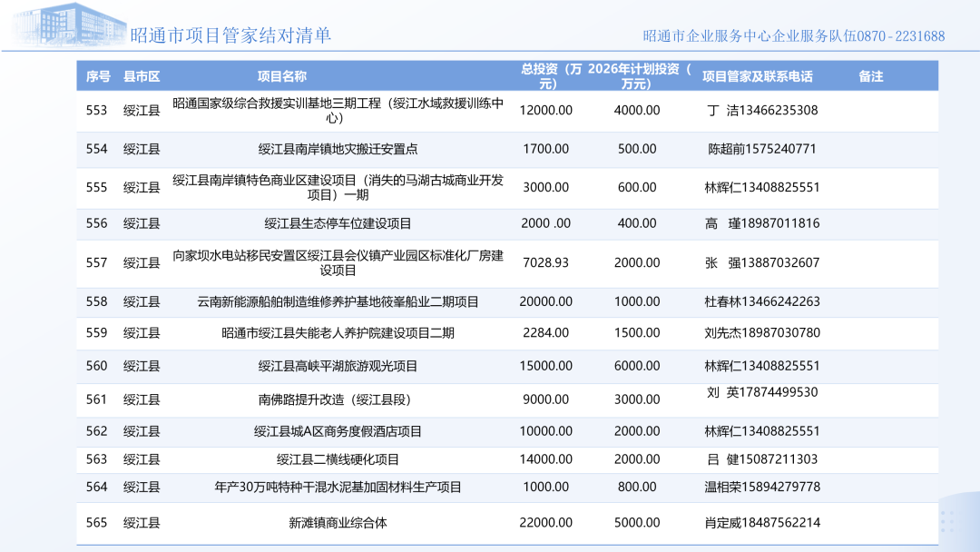Click contact 杜春林13466242263
This screenshot has height=552, width=980.
pos(762,302)
